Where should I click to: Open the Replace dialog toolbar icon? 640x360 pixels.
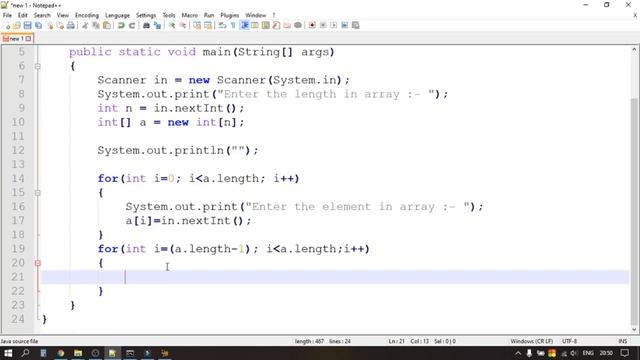click(157, 25)
